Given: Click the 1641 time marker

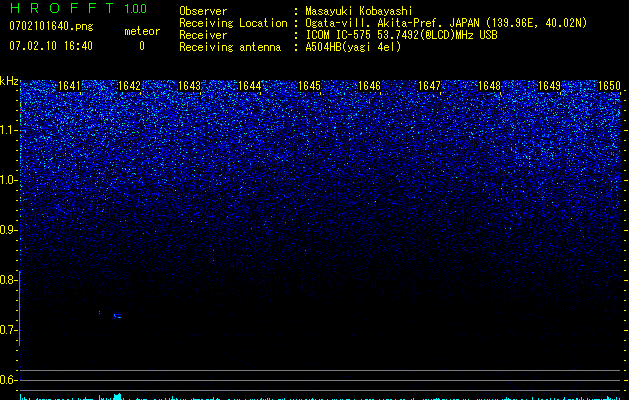Looking at the screenshot, I should [x=69, y=86].
